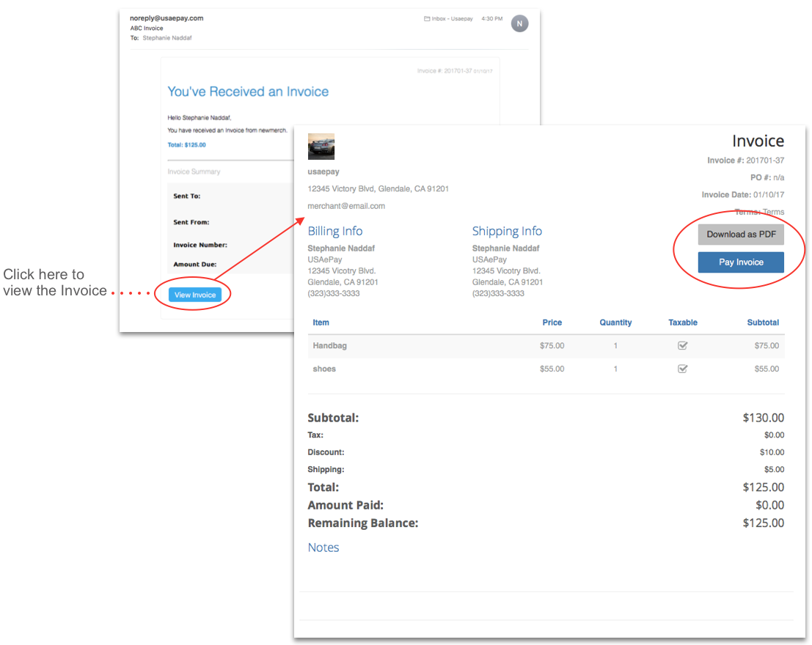This screenshot has width=812, height=645.
Task: Click the Quantity column header
Action: [615, 322]
